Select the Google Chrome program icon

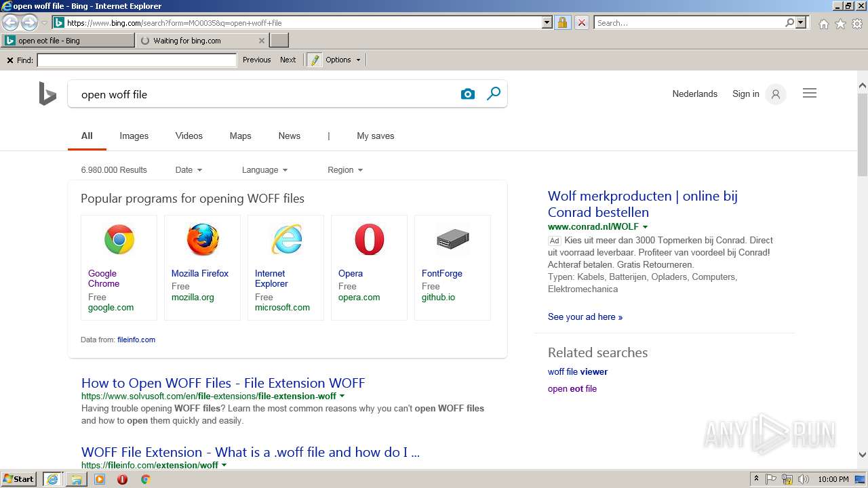[119, 240]
